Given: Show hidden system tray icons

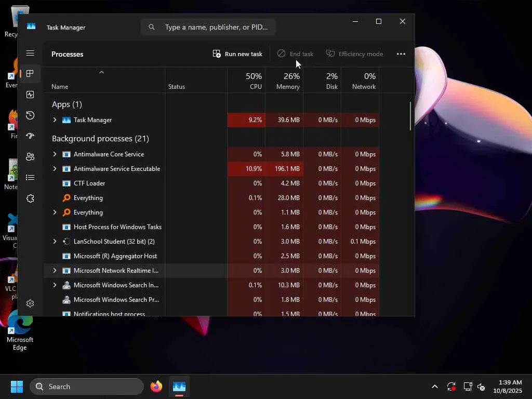Looking at the screenshot, I should [435, 387].
